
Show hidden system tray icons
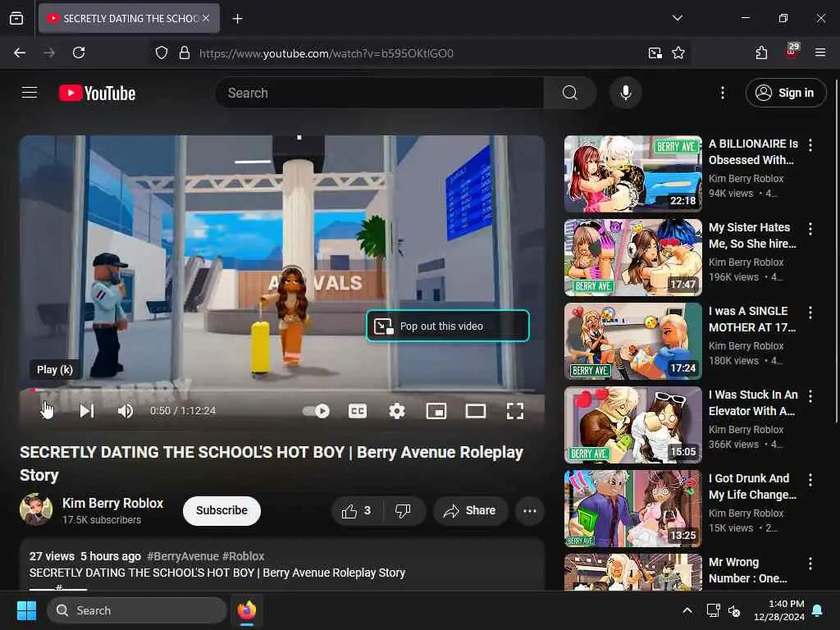[687, 610]
